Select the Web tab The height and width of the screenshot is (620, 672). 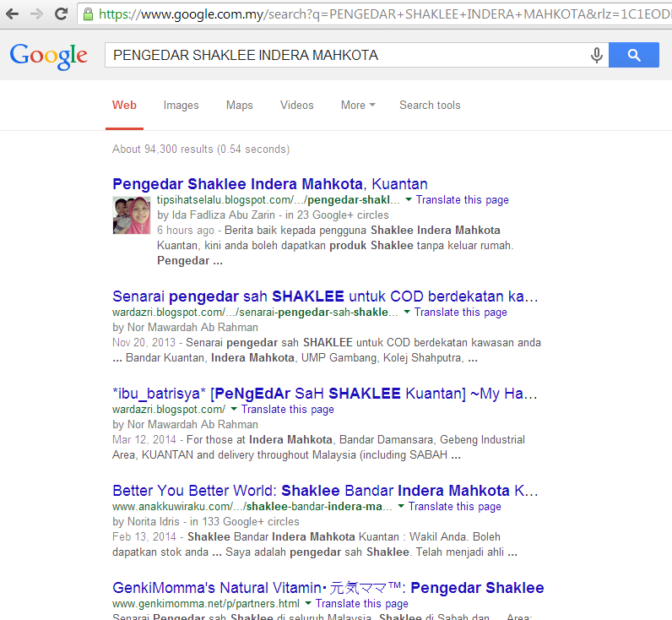[124, 105]
